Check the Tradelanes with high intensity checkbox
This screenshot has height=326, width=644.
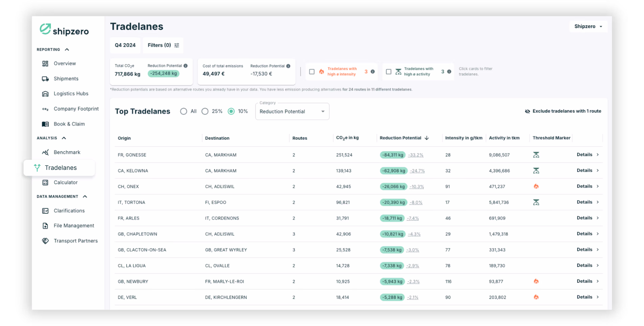pos(312,72)
